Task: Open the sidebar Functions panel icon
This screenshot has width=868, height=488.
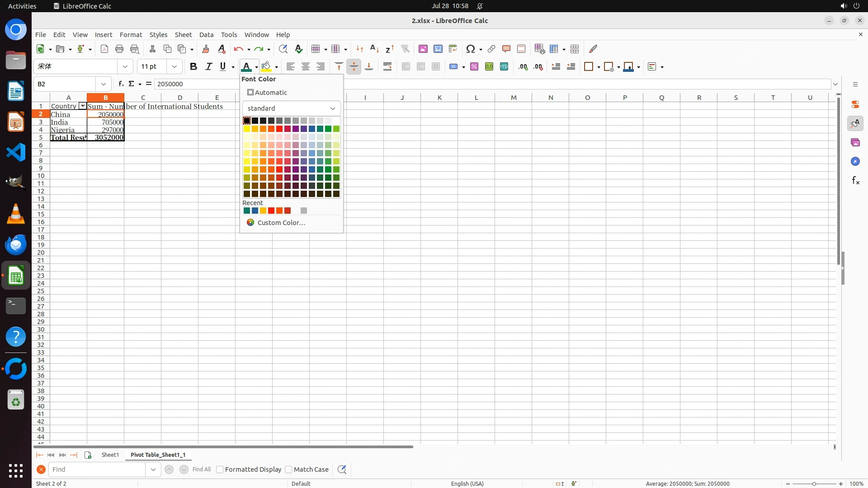Action: (855, 181)
